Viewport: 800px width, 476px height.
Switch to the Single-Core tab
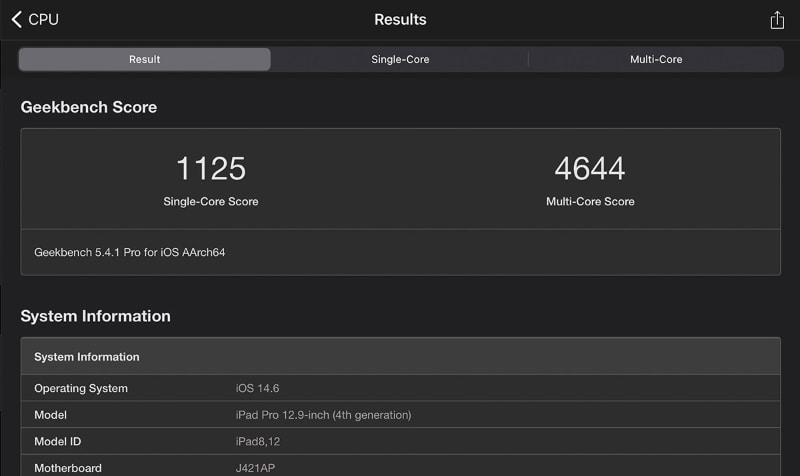click(400, 59)
